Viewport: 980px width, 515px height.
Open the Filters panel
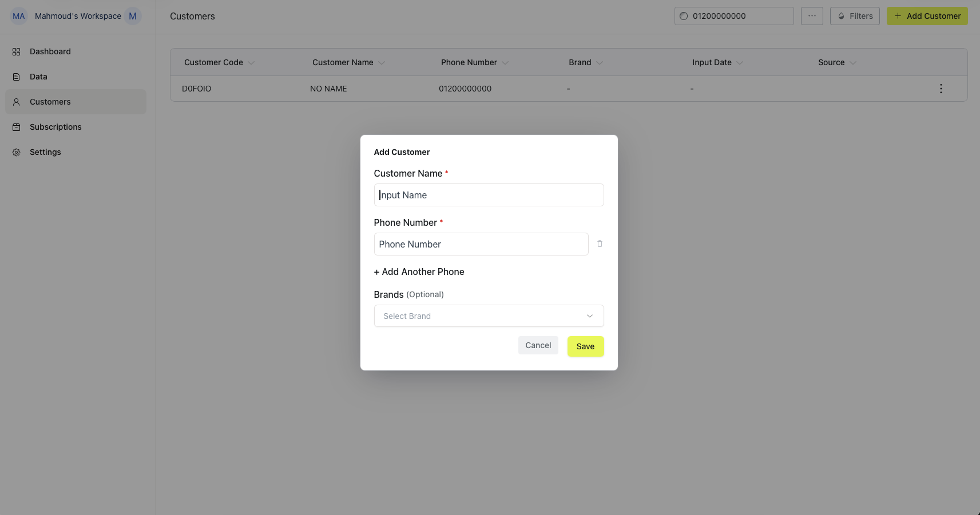click(x=855, y=16)
